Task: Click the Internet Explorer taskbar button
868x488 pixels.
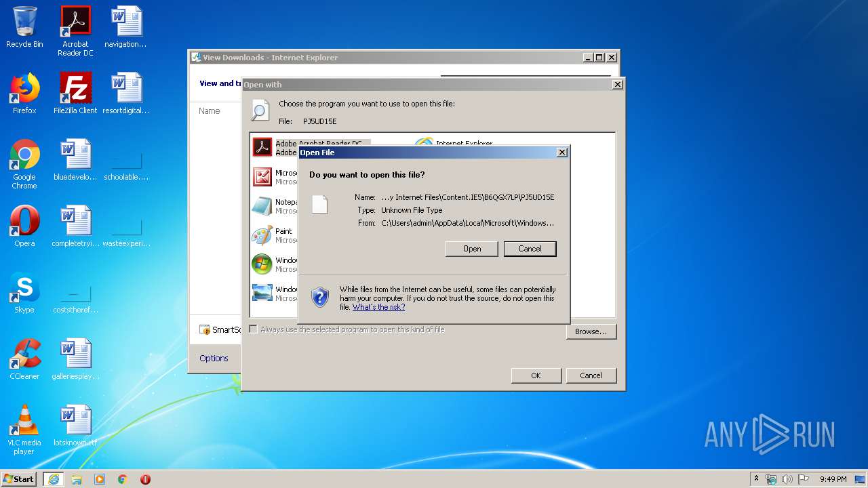Action: [x=54, y=479]
